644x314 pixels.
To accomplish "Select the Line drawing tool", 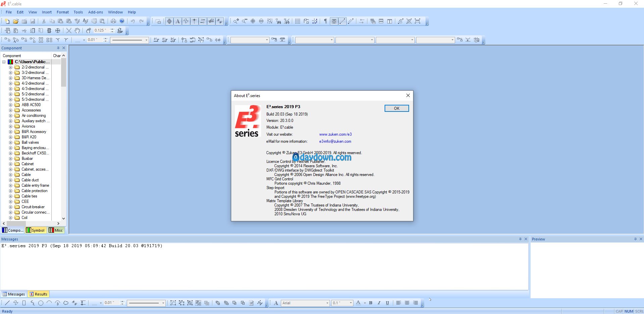I will (7, 303).
